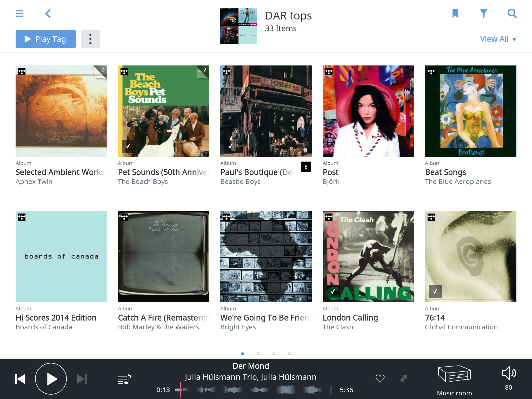Open artist The Clash link

pos(338,327)
